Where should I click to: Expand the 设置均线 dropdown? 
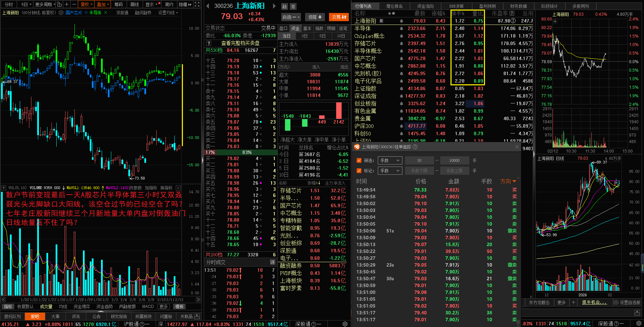pyautogui.click(x=168, y=13)
